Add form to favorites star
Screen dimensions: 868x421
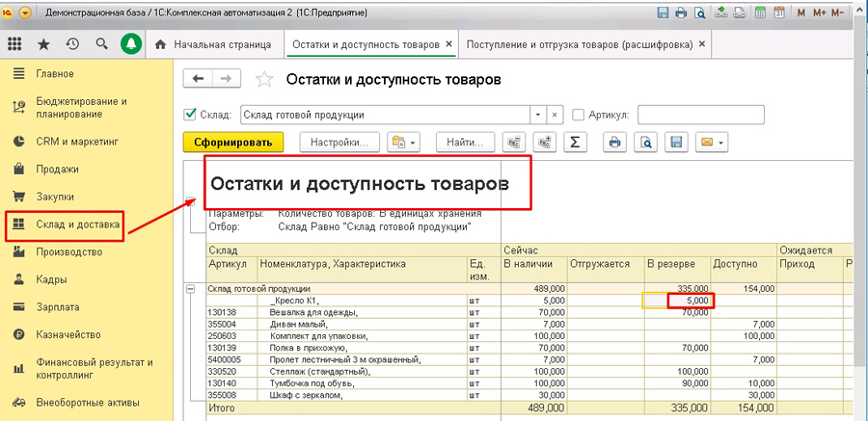click(264, 80)
